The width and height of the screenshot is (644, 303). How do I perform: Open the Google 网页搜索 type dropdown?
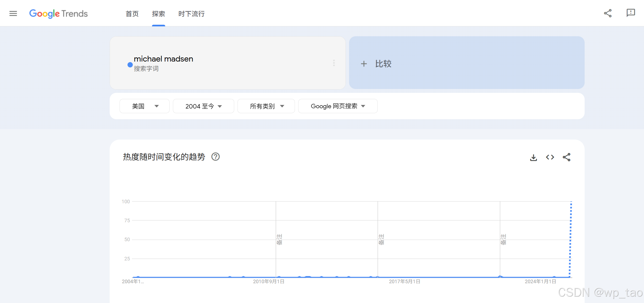338,106
